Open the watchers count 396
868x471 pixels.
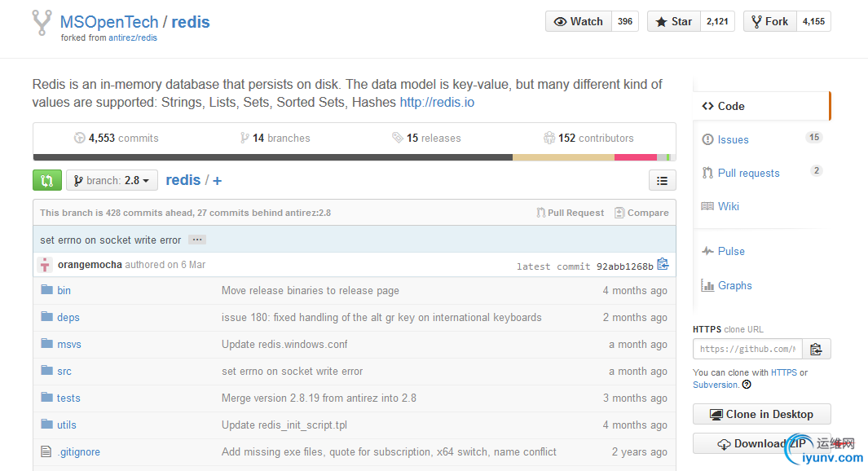[x=625, y=21]
